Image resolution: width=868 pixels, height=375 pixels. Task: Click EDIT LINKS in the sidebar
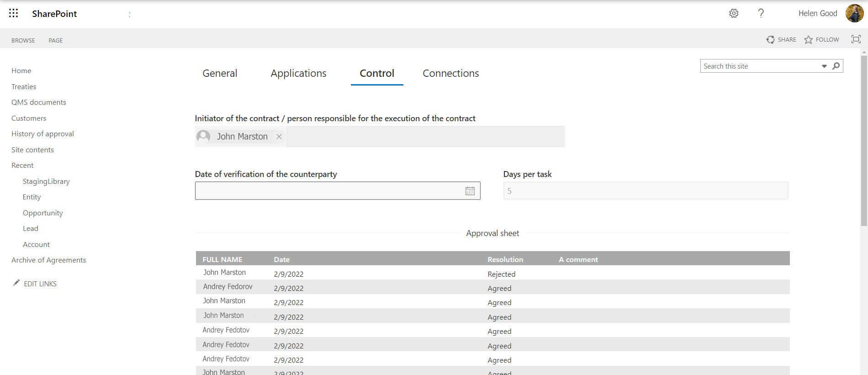40,284
